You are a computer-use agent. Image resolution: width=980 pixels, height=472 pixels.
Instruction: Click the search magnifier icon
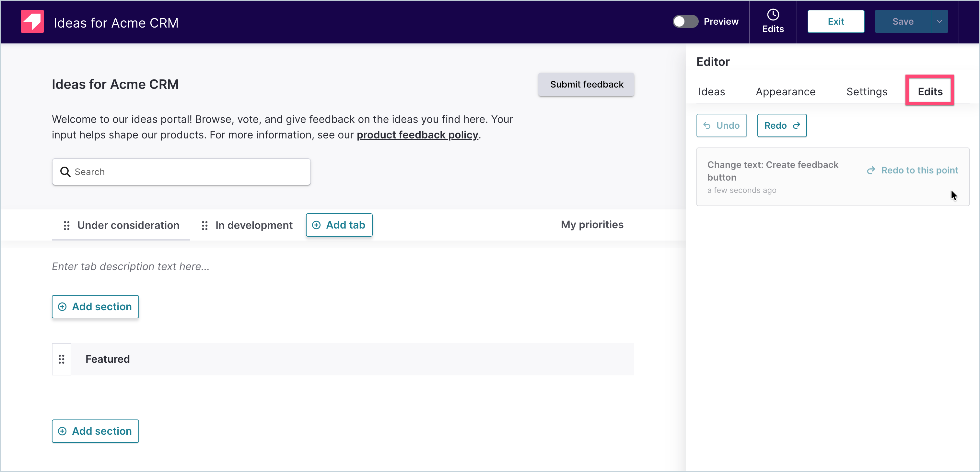[x=65, y=172]
